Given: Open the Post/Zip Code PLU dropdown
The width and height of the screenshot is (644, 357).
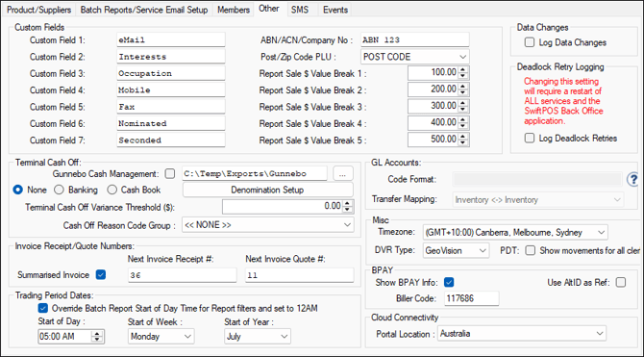Looking at the screenshot, I should (x=463, y=57).
